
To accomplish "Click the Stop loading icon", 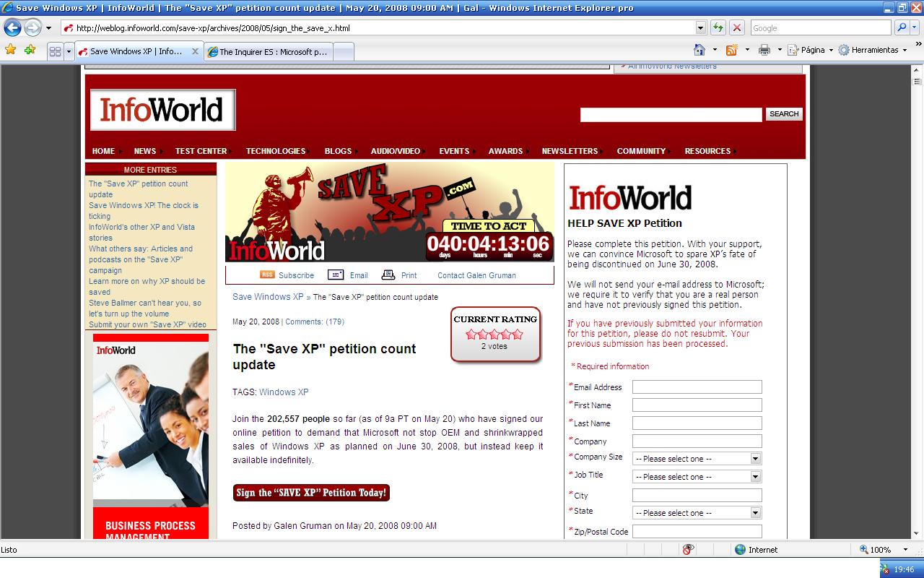I will 736,28.
